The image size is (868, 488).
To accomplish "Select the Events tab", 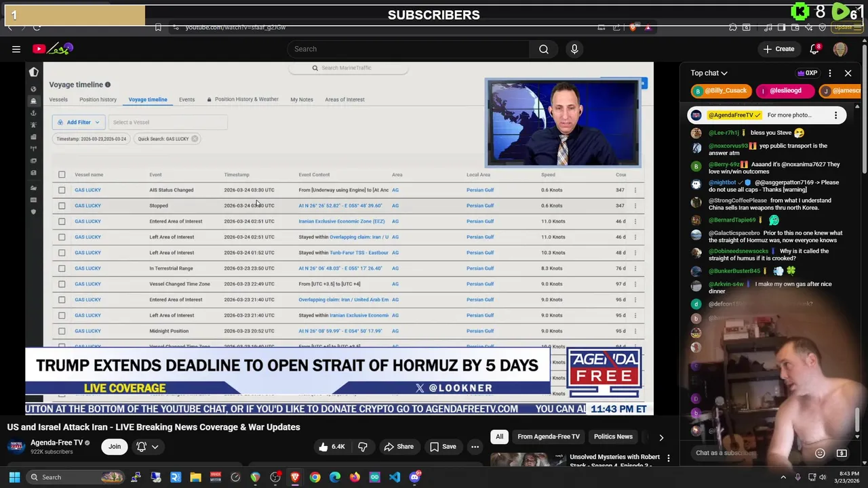I will click(x=186, y=100).
